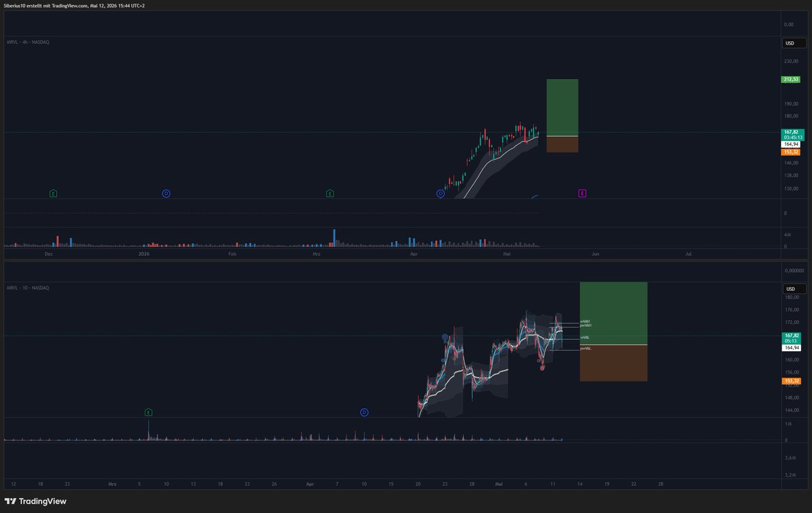Click the pwVAH level label
This screenshot has width=812, height=513.
click(586, 326)
